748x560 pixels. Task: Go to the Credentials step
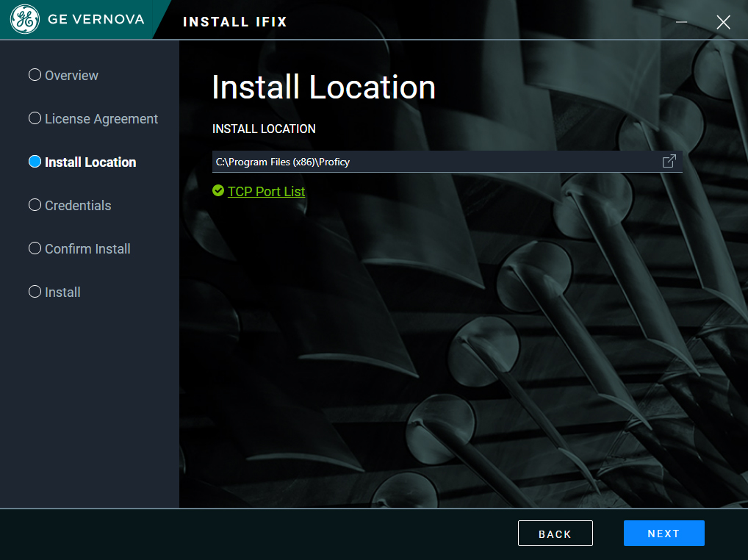click(70, 206)
